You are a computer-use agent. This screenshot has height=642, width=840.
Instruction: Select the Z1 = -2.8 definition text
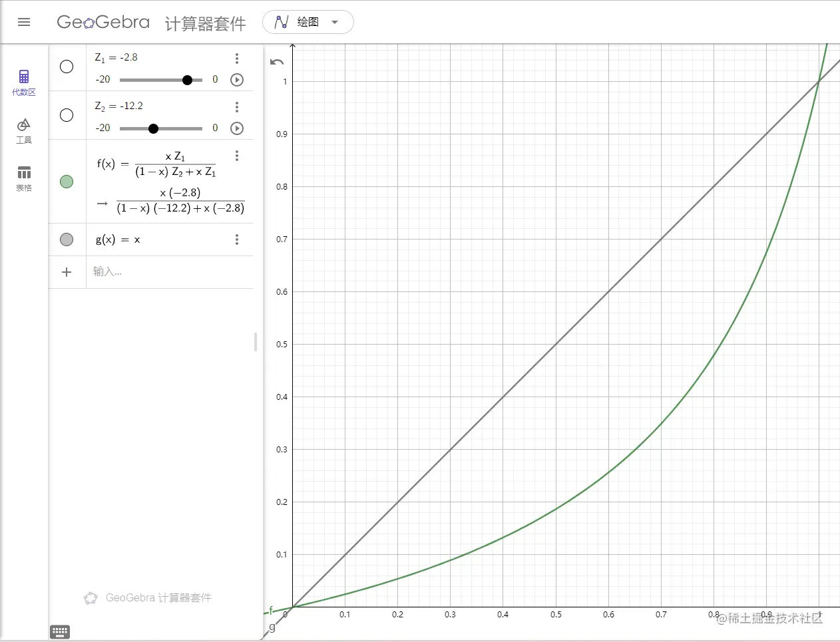tap(116, 58)
